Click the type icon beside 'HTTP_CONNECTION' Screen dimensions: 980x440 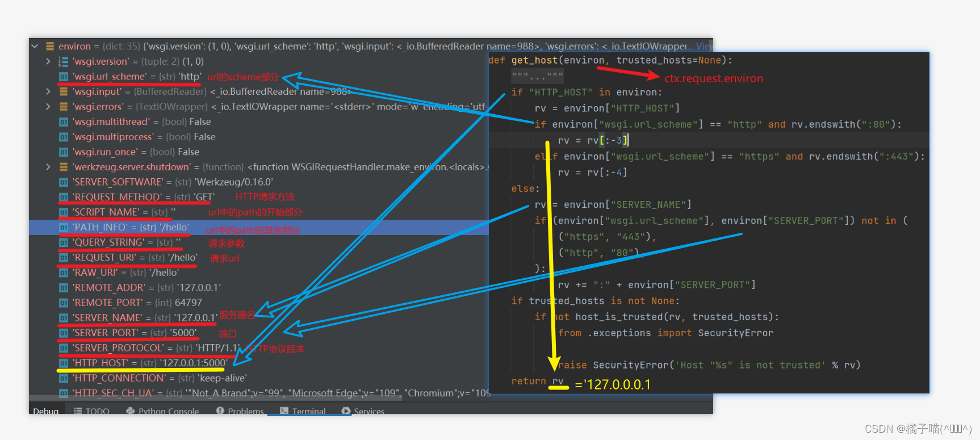point(64,378)
